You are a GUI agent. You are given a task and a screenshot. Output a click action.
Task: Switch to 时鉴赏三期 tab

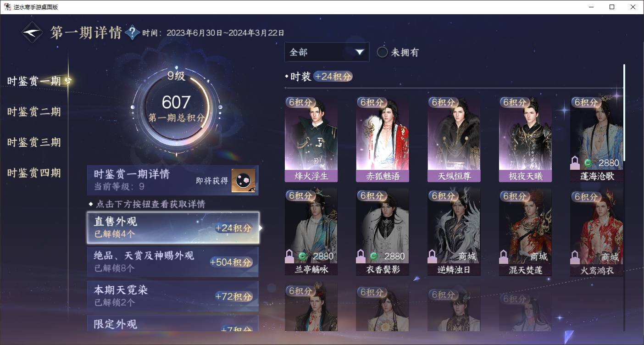pos(34,143)
